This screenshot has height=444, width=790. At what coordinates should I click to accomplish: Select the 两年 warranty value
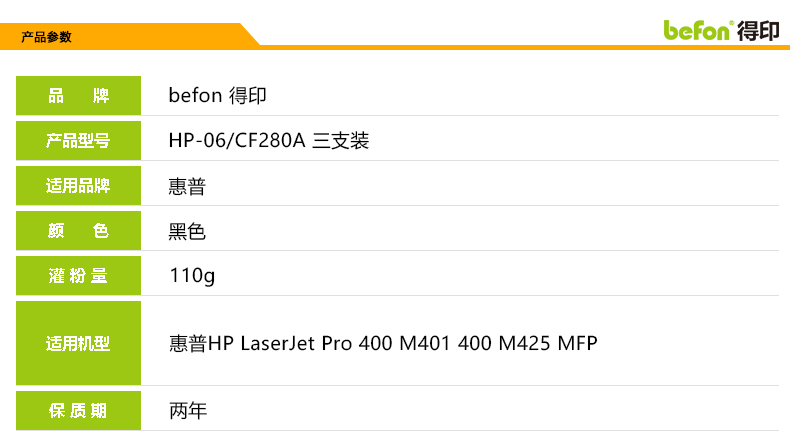click(187, 411)
